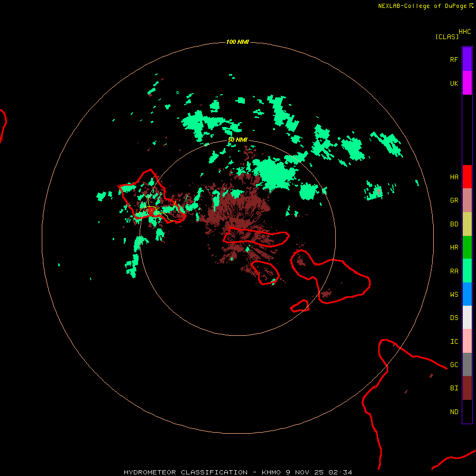The height and width of the screenshot is (476, 476).
Task: Click the HA red legend swatch
Action: [467, 177]
